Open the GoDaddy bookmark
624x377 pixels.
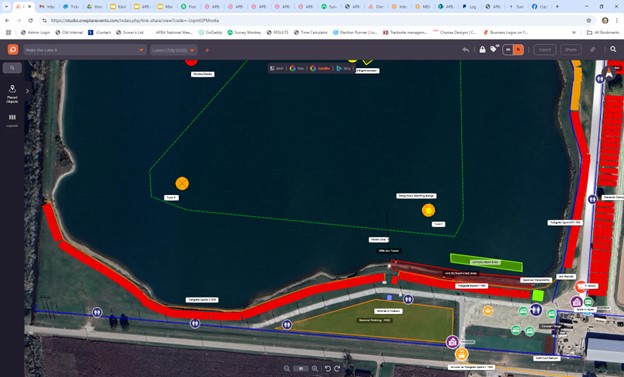tap(210, 32)
